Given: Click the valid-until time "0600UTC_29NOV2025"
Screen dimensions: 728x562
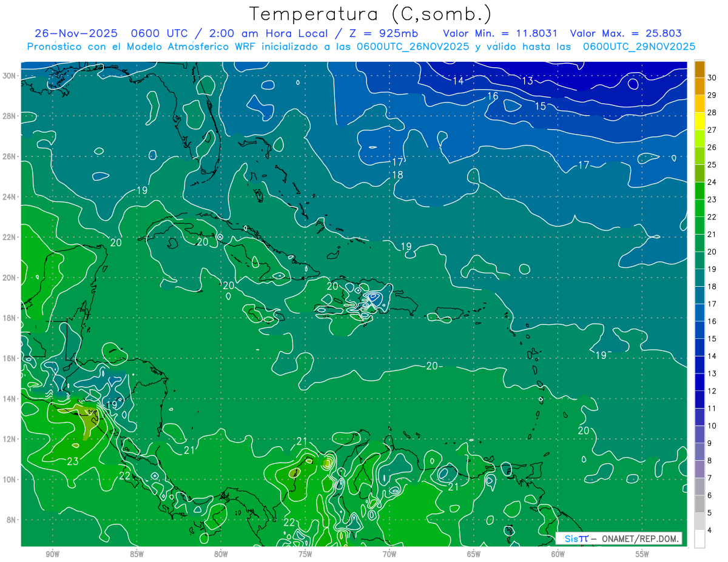Looking at the screenshot, I should pos(639,47).
